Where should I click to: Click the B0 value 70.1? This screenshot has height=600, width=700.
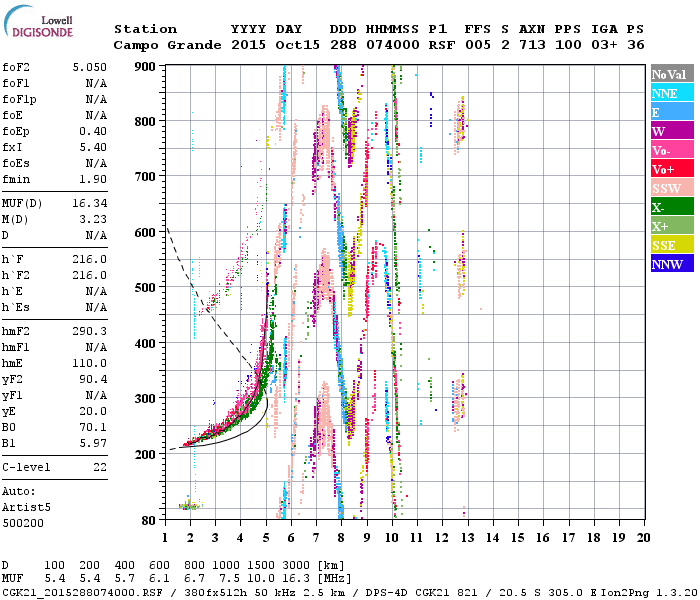coord(93,427)
